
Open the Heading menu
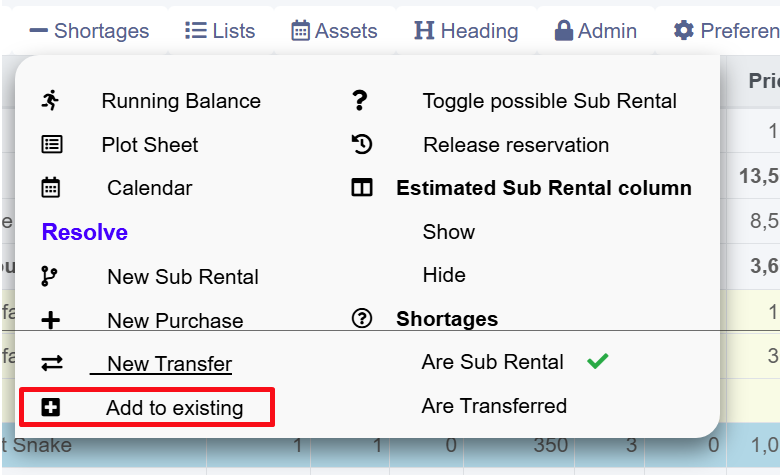(x=466, y=31)
